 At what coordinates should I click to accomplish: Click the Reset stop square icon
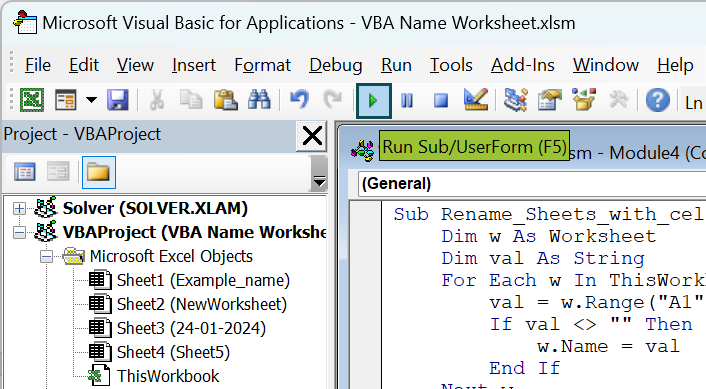coord(441,100)
